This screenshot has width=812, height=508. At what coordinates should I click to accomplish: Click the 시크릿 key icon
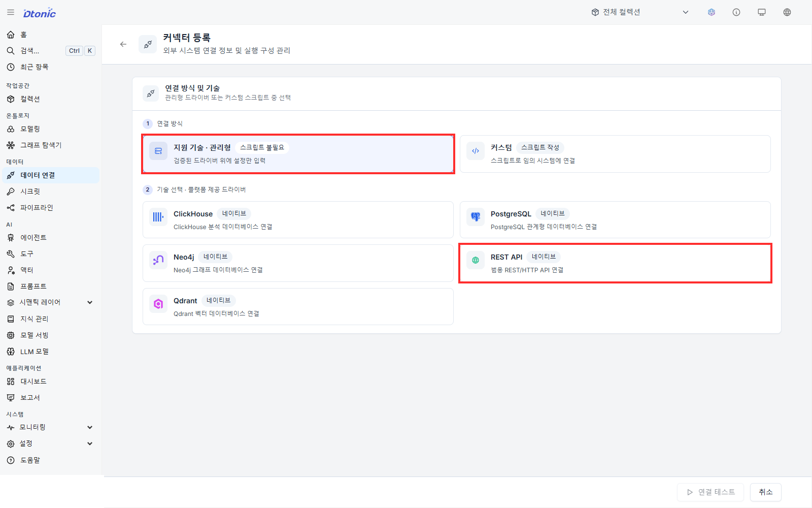(11, 192)
